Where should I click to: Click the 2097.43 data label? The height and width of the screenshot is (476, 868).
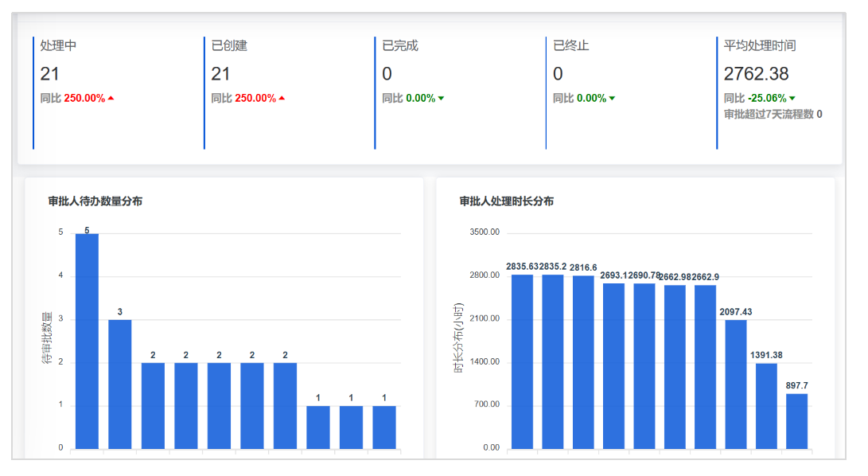tap(736, 312)
